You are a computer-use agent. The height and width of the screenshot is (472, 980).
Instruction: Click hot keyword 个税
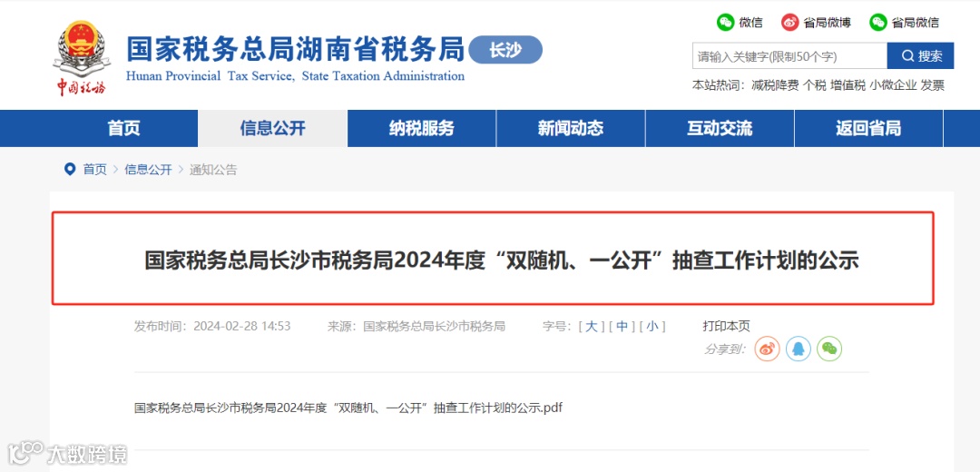[814, 85]
